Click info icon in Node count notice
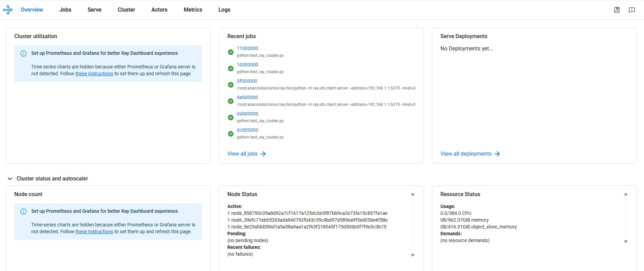This screenshot has height=271, width=644. coord(23,211)
